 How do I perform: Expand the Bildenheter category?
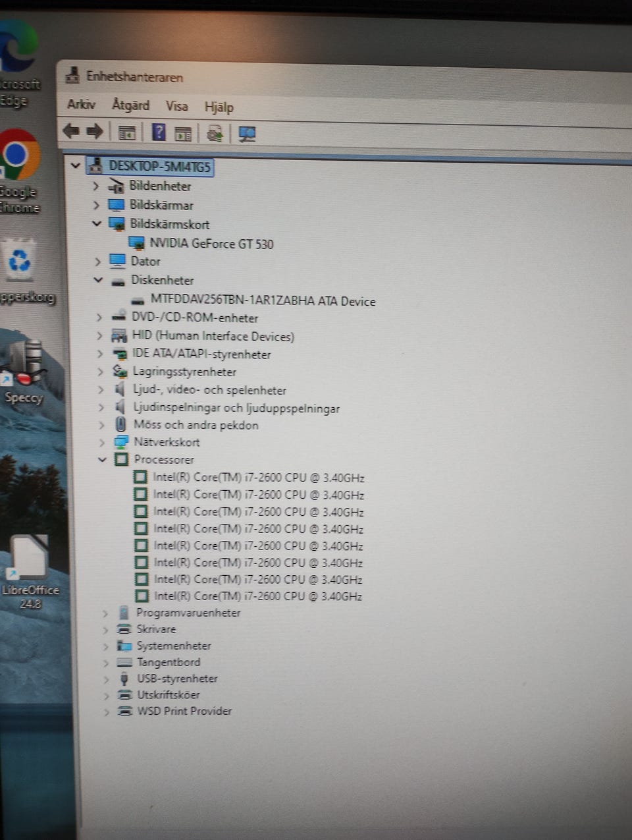click(95, 186)
